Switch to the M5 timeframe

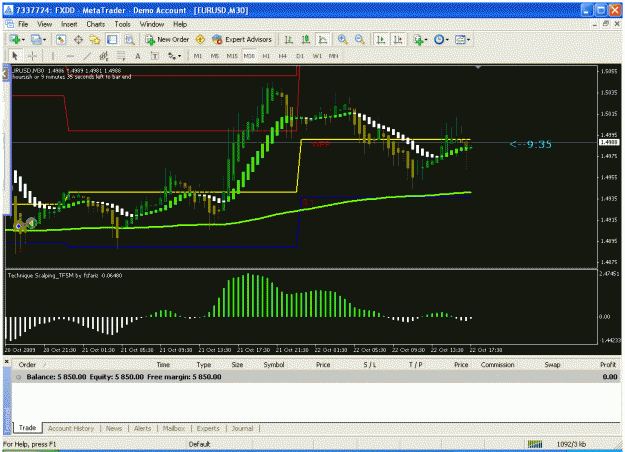215,56
